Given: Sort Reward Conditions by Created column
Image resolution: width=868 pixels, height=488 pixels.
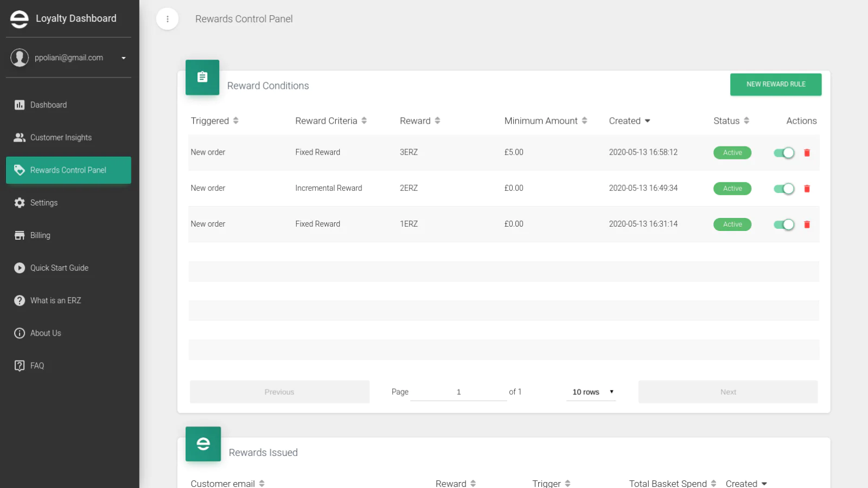Looking at the screenshot, I should [x=629, y=121].
